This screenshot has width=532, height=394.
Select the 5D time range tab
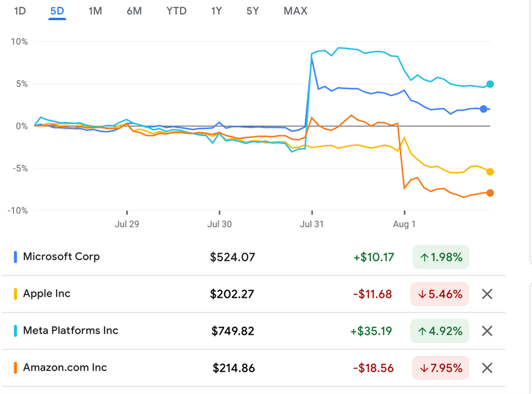coord(57,11)
